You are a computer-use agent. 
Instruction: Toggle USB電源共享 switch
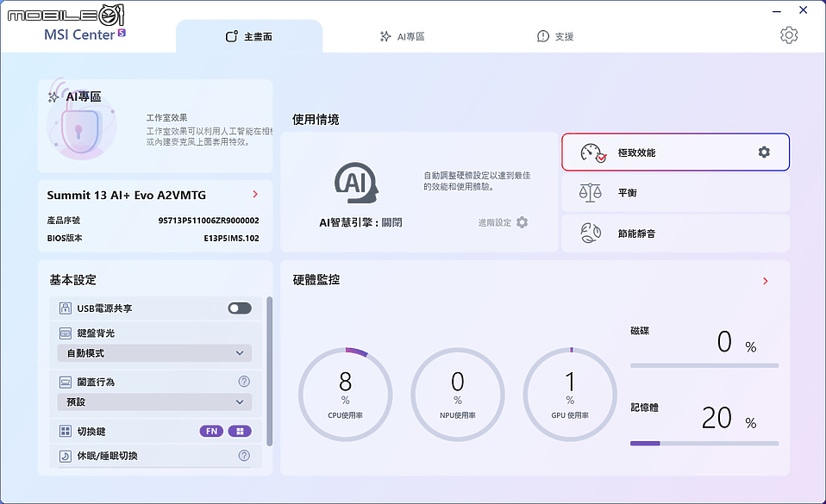click(x=240, y=308)
